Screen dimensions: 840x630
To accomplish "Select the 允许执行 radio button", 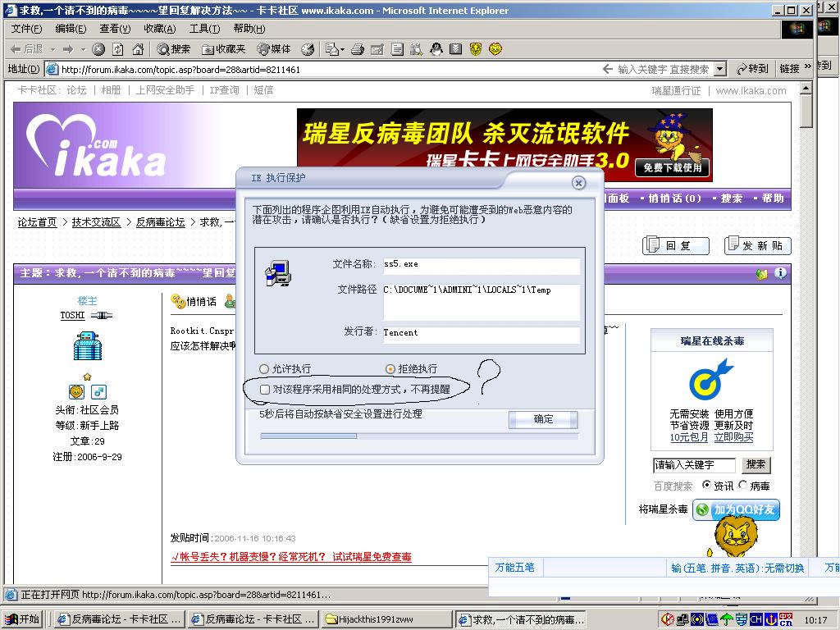I will (264, 369).
